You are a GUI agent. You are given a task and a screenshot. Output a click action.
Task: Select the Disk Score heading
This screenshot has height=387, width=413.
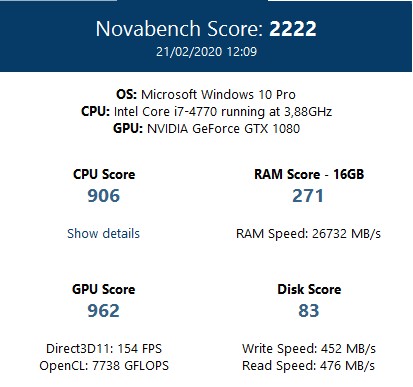click(309, 289)
